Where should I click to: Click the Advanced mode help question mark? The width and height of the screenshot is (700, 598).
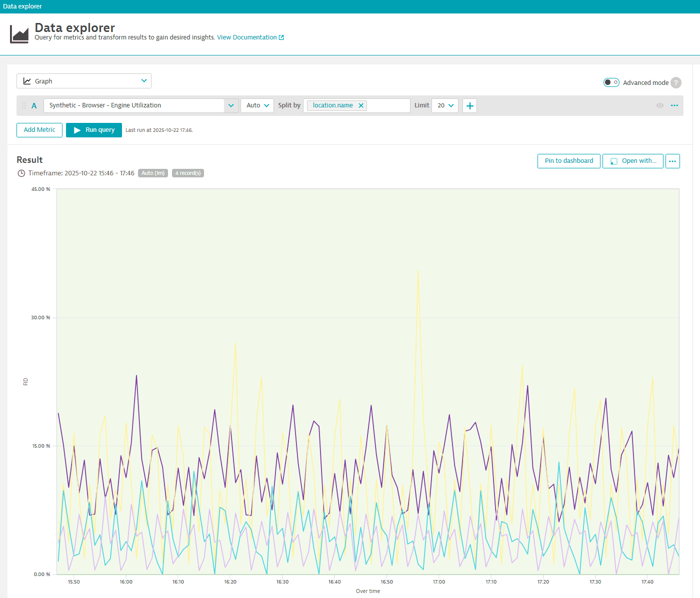click(x=675, y=82)
